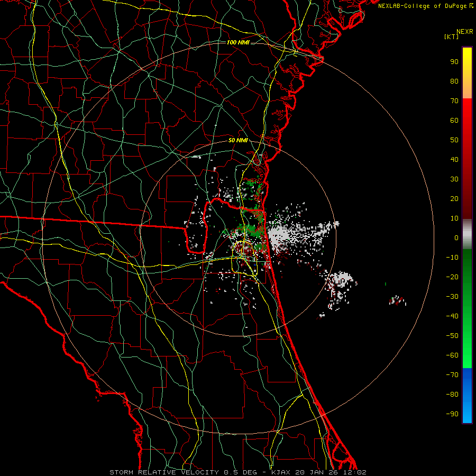
Task: Click the 90 value on the color scale
Action: [454, 62]
